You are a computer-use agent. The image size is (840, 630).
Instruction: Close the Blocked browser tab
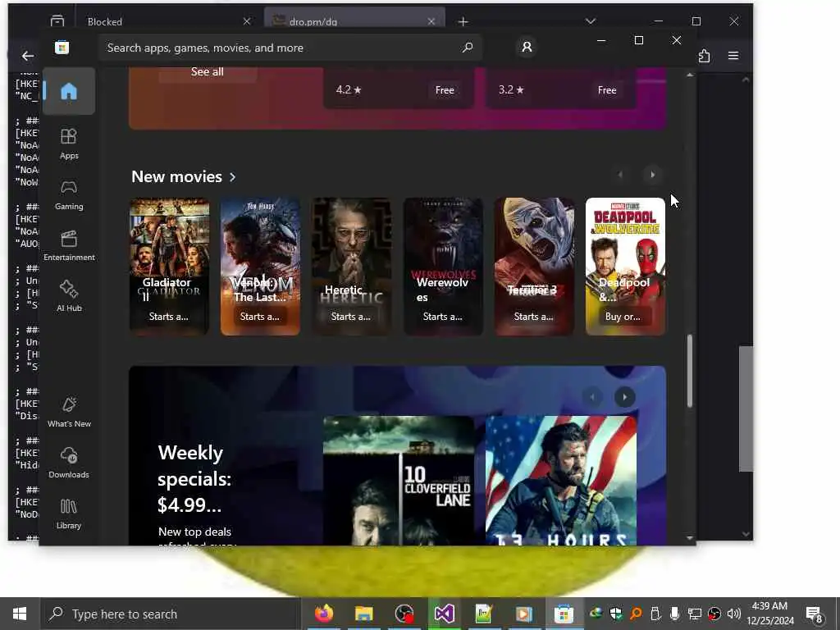point(246,21)
